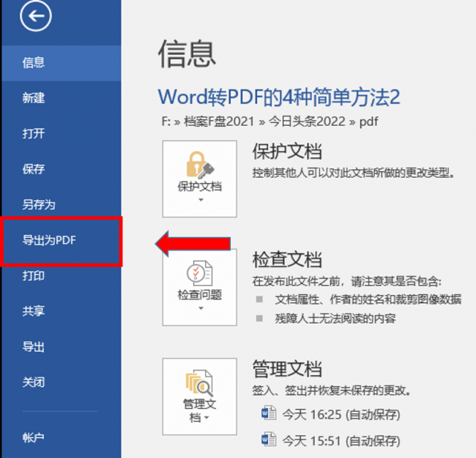This screenshot has height=458, width=476.
Task: Click the 检查文档 section heading
Action: (x=287, y=260)
